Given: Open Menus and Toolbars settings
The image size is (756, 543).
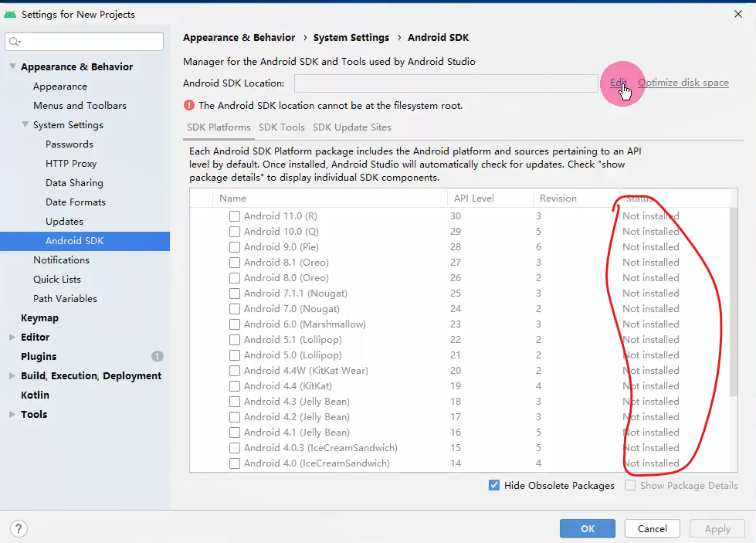Looking at the screenshot, I should point(80,106).
